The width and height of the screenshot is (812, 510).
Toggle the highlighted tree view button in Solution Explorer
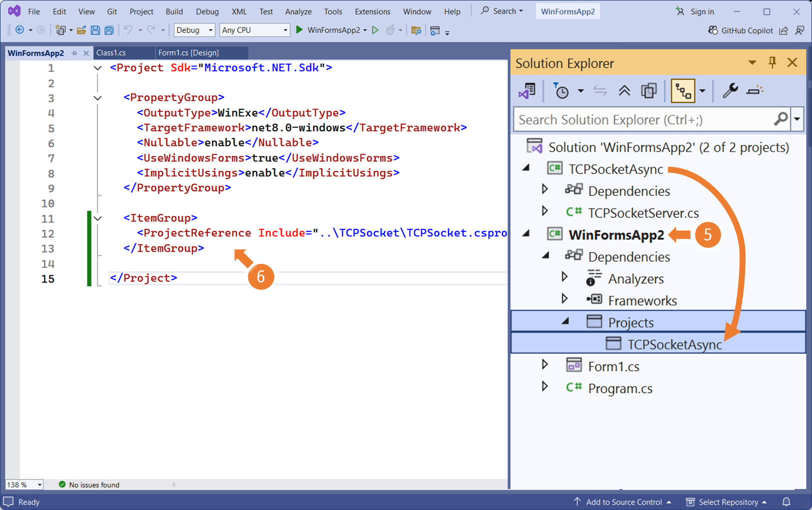(x=683, y=91)
